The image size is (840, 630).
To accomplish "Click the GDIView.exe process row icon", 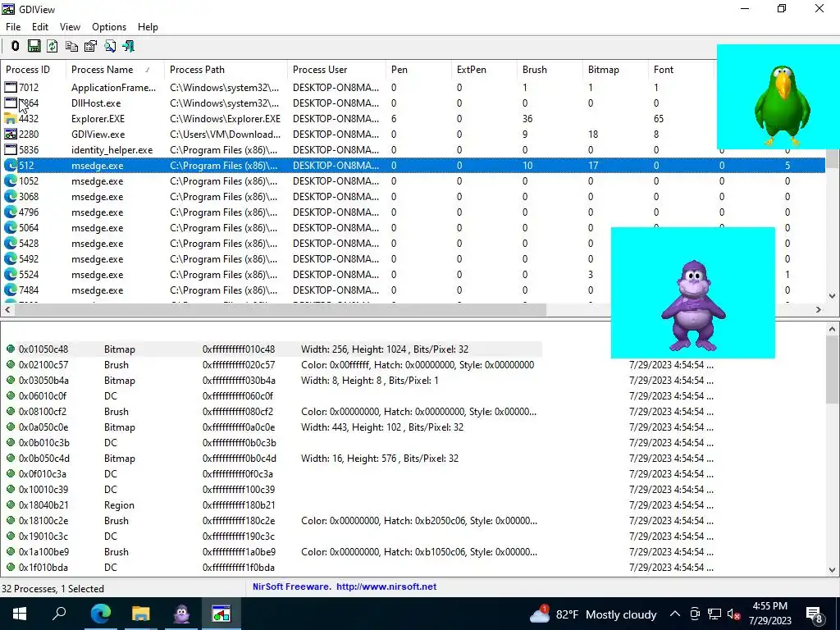I will 10,135.
